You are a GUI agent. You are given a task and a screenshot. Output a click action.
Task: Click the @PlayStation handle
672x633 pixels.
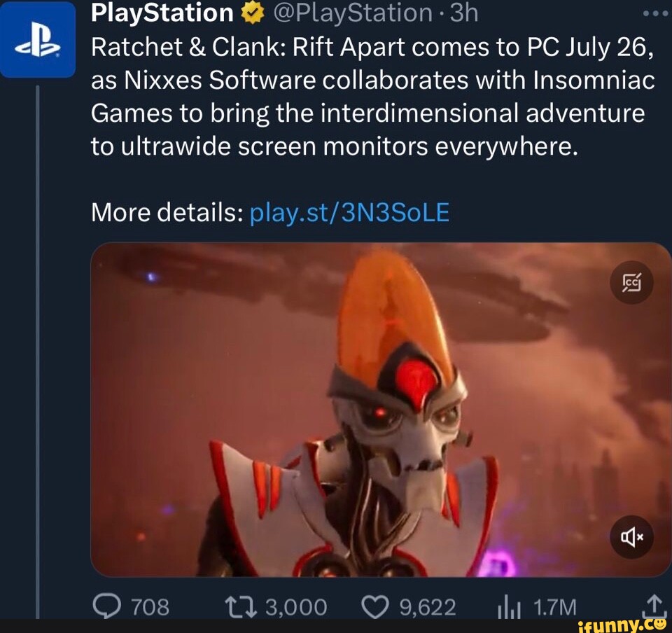352,13
